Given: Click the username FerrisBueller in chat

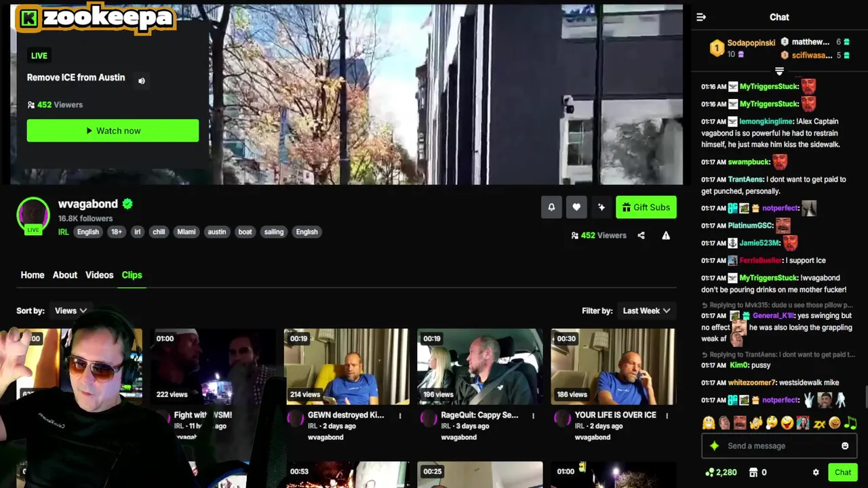Looking at the screenshot, I should [x=761, y=260].
